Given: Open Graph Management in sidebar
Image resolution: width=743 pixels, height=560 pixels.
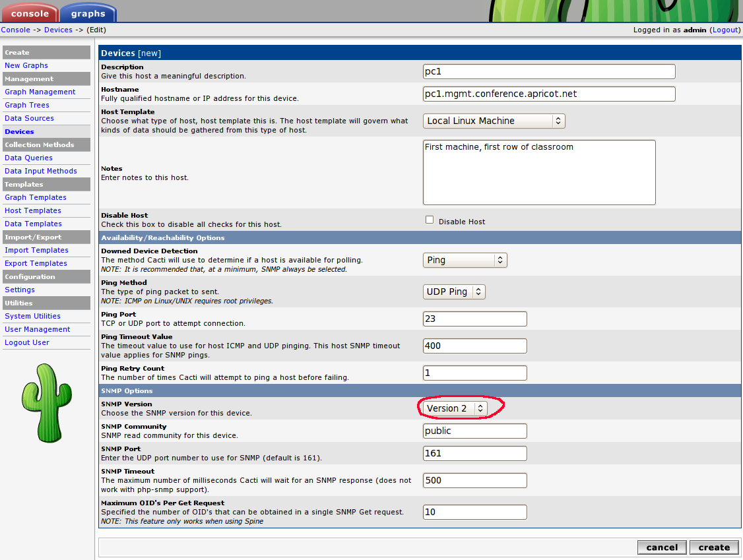Looking at the screenshot, I should (40, 92).
